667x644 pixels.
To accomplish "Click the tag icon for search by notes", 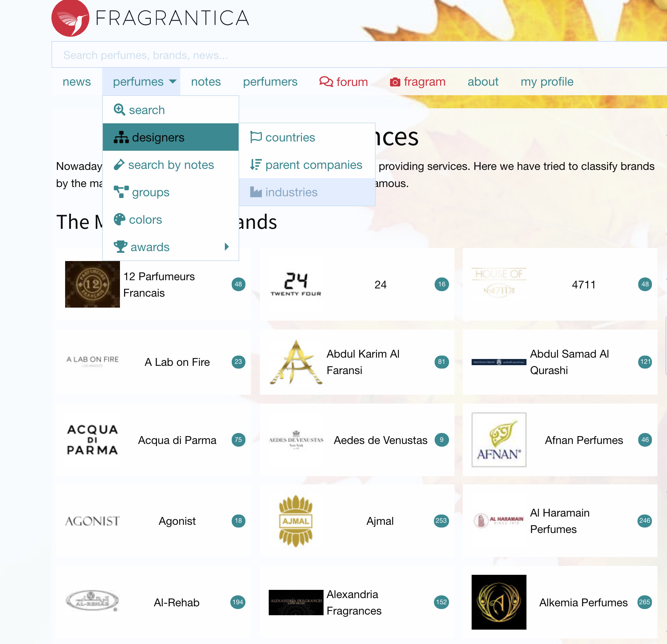I will [119, 165].
